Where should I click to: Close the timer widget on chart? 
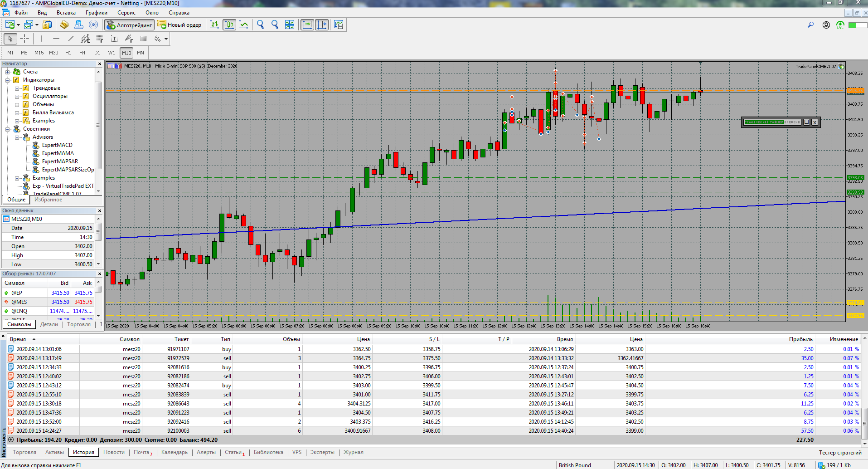(x=815, y=122)
